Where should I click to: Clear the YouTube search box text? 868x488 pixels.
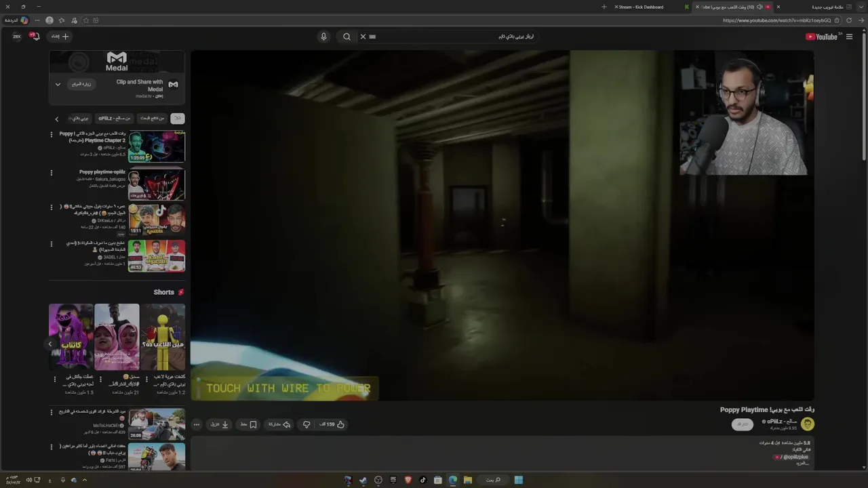[x=363, y=37]
